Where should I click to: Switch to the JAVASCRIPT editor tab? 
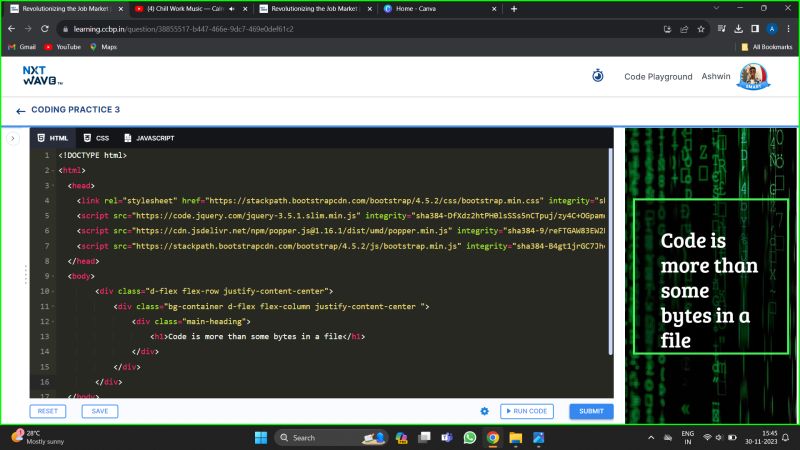pyautogui.click(x=149, y=138)
